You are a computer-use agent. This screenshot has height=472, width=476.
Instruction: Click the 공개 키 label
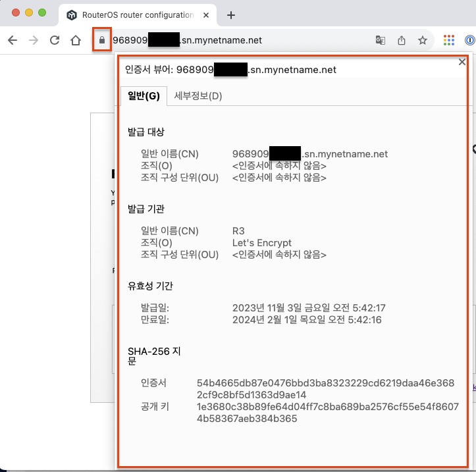[x=155, y=407]
